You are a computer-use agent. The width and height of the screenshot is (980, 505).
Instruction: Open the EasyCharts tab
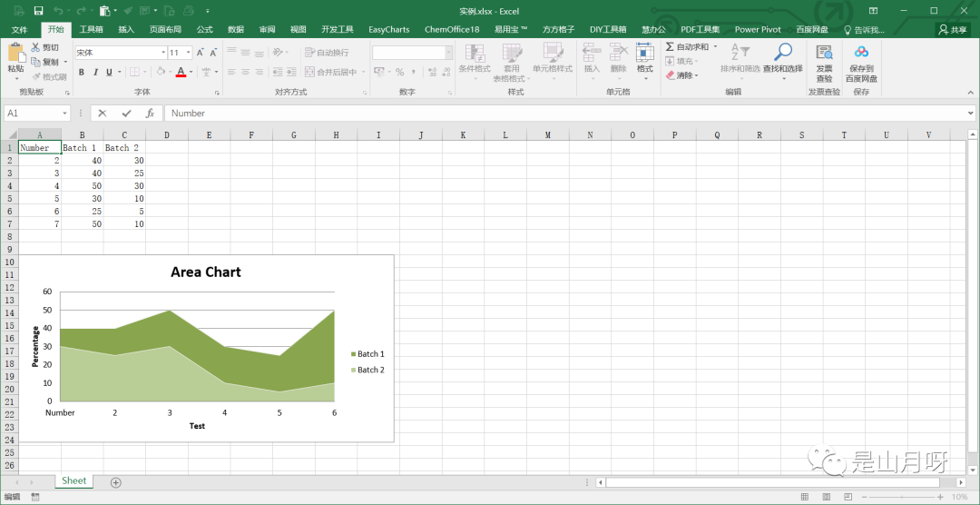coord(388,29)
